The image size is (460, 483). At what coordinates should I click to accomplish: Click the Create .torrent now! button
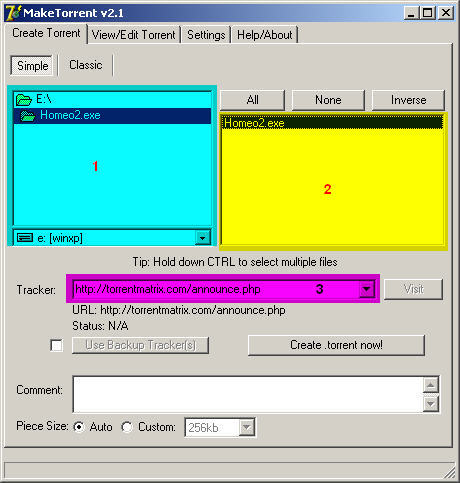coord(336,345)
